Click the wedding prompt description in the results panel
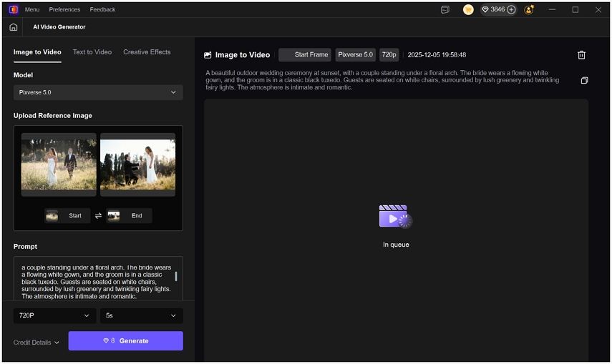The width and height of the screenshot is (612, 364). point(382,80)
